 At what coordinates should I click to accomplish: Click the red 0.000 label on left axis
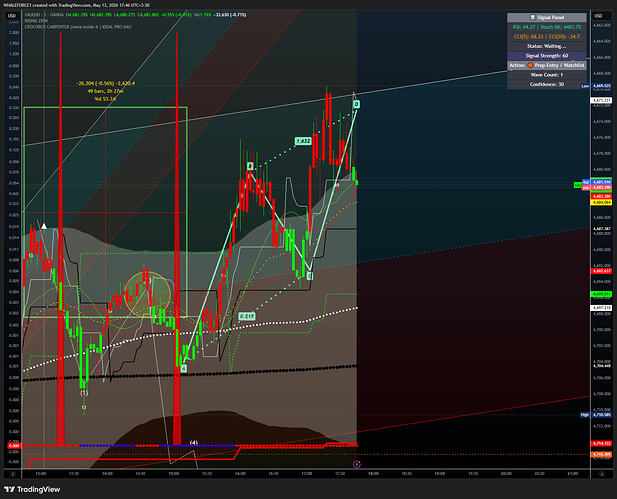coord(14,445)
